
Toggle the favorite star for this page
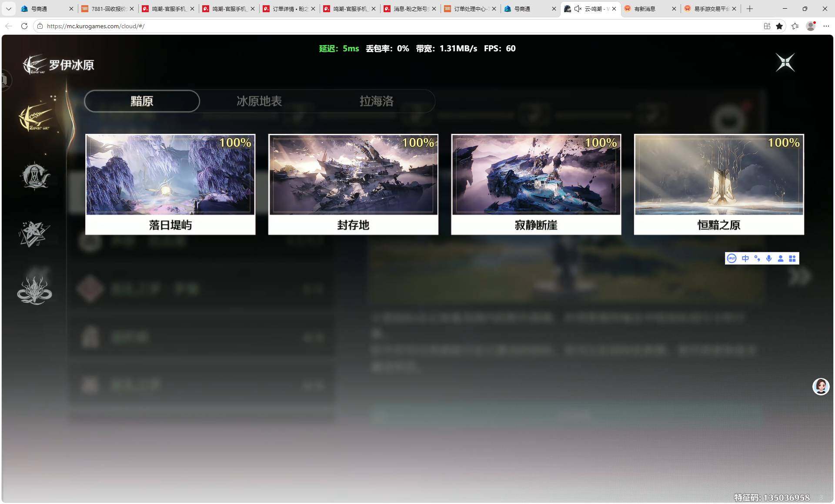click(779, 26)
